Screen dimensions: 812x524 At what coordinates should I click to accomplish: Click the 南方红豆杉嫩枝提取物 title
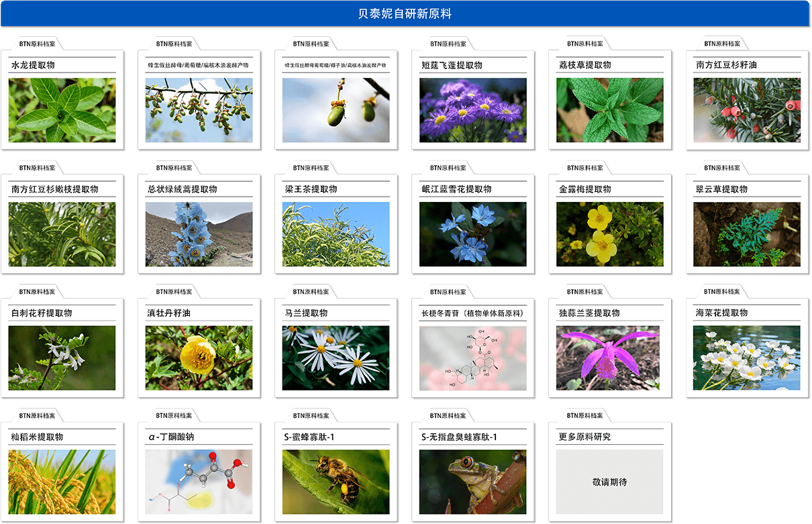click(55, 189)
